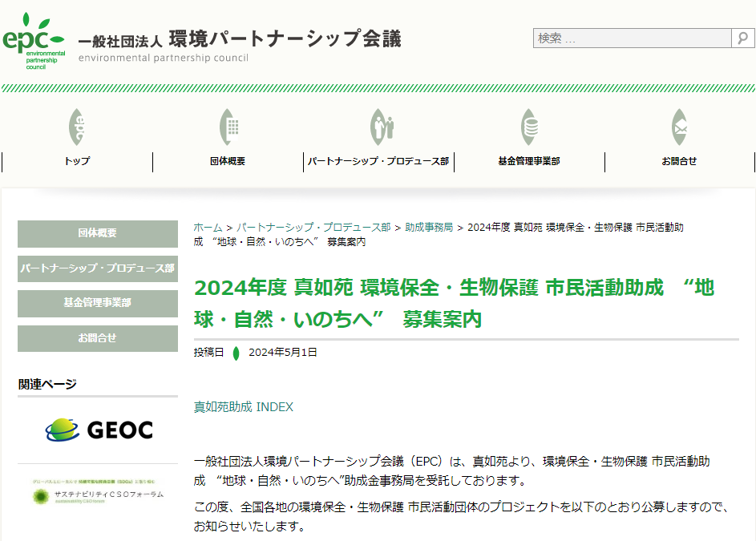Select the 団体概要 sidebar button
756x541 pixels.
(96, 234)
